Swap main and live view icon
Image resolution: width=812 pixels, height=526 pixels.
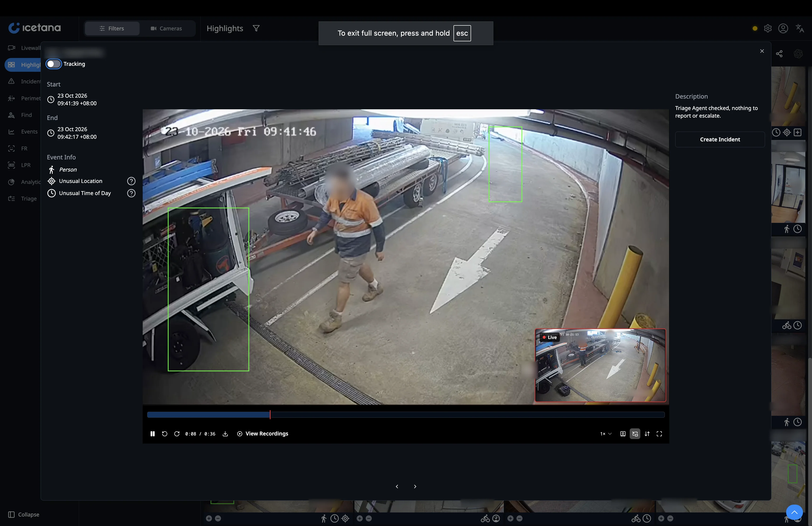coord(647,434)
